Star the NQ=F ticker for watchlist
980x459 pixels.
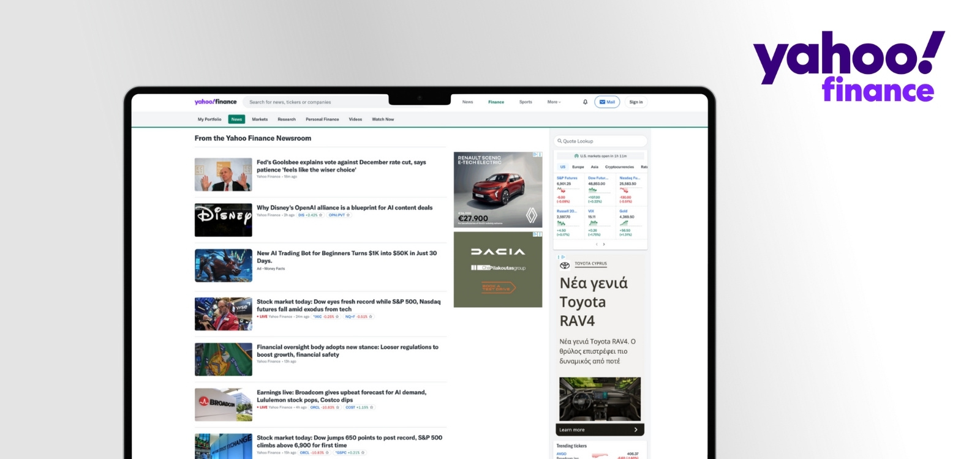click(x=371, y=316)
